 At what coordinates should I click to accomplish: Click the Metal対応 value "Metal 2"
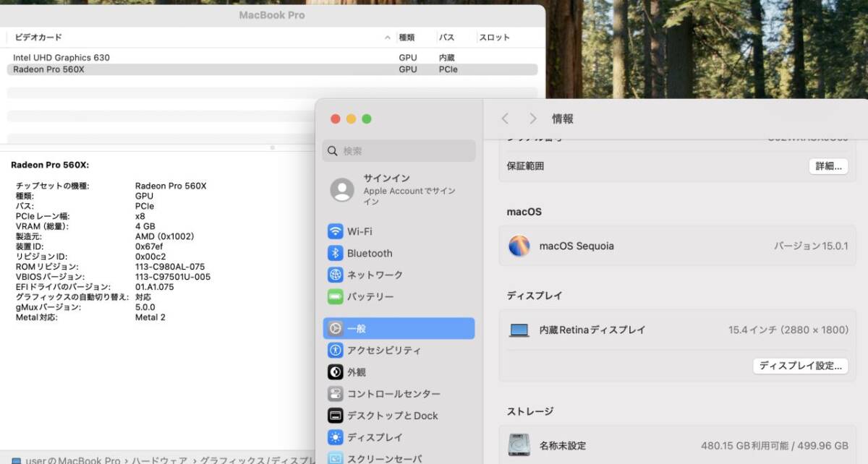pyautogui.click(x=150, y=317)
